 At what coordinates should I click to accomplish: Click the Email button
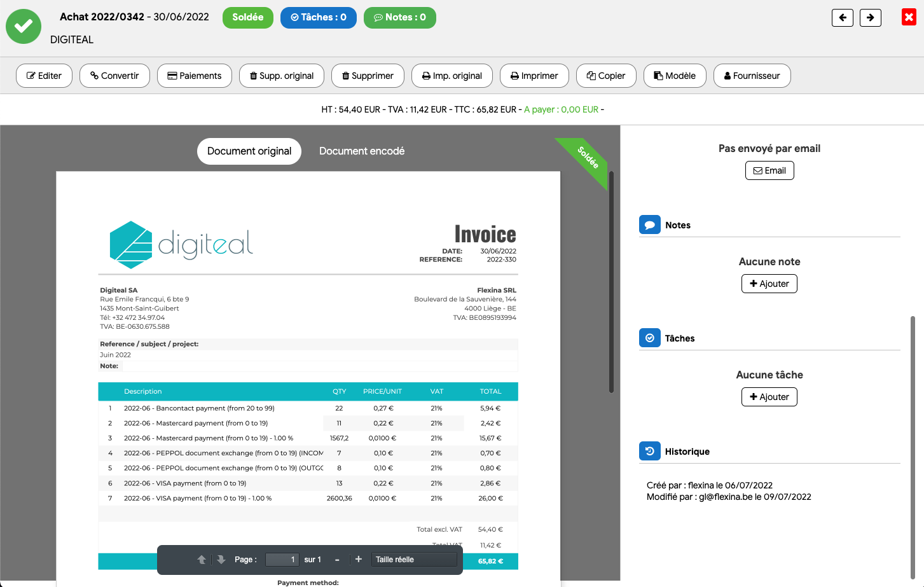(x=769, y=170)
